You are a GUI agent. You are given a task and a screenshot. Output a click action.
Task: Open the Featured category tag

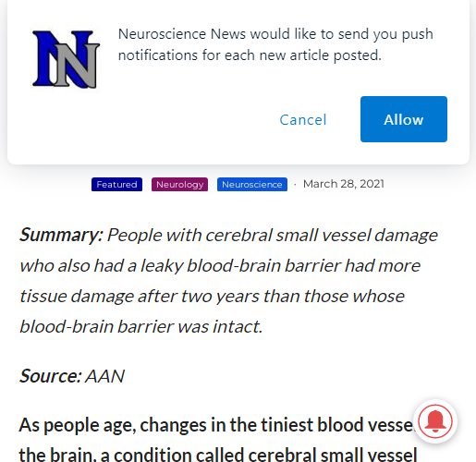point(116,184)
